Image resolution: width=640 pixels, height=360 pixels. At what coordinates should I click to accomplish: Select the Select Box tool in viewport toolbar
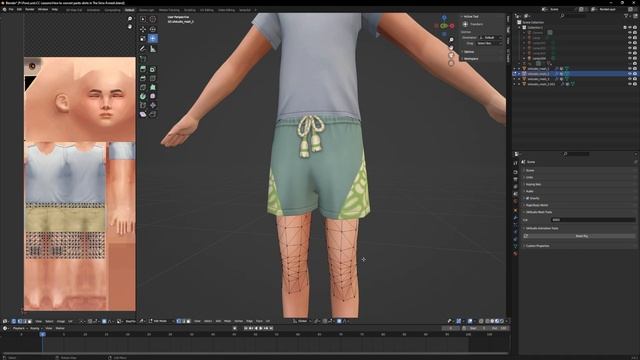click(x=143, y=19)
